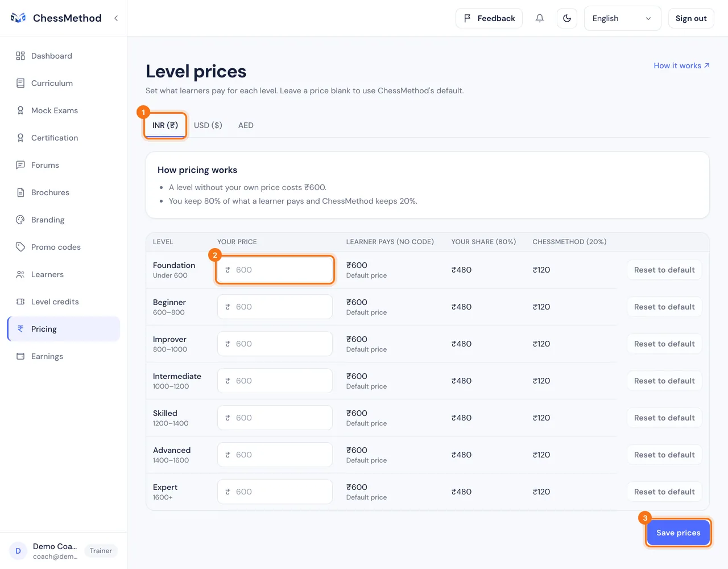Reset Improver price to default

point(664,344)
